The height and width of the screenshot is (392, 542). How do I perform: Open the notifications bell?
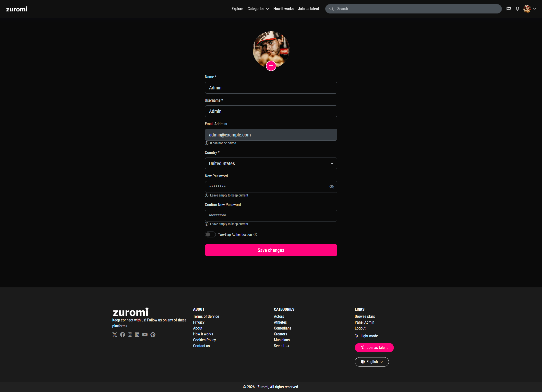518,9
